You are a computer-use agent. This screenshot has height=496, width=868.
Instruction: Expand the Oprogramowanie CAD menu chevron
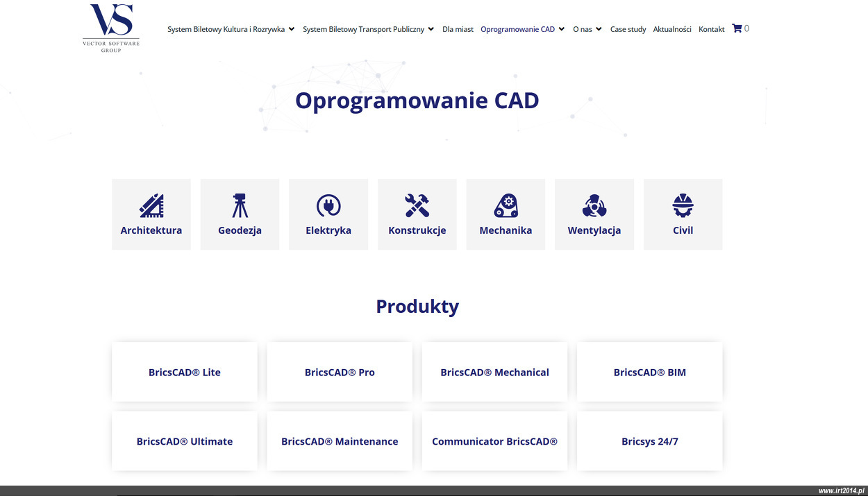tap(562, 29)
